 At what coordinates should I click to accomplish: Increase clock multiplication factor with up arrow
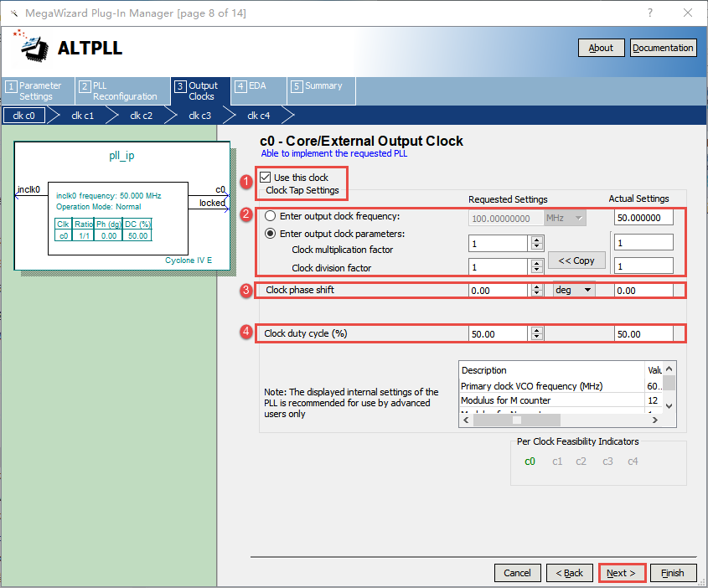pyautogui.click(x=536, y=240)
